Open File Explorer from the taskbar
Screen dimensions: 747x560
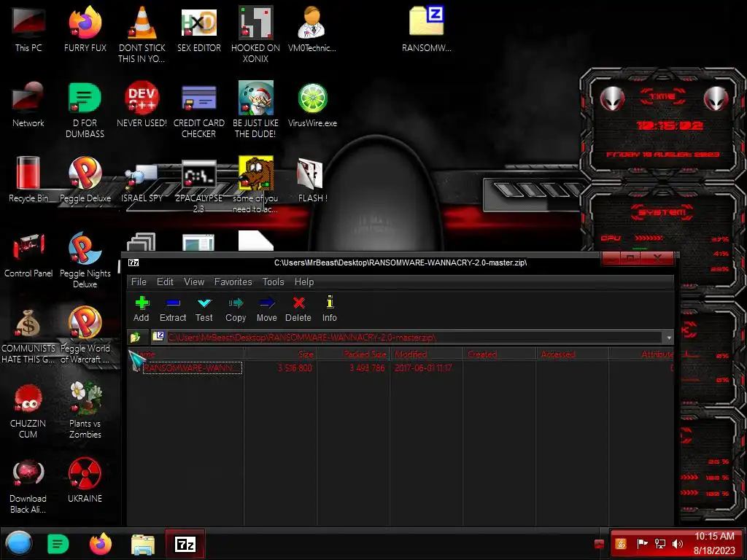[x=143, y=544]
